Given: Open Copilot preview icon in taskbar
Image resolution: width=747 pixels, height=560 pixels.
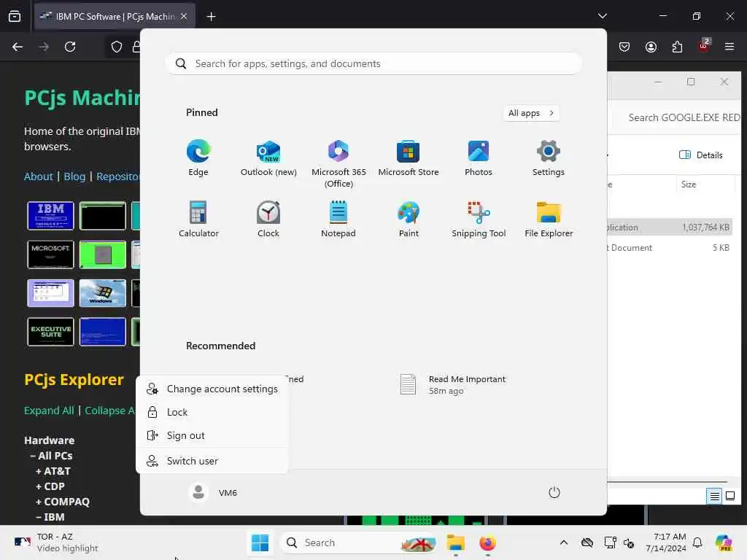Looking at the screenshot, I should tap(724, 542).
